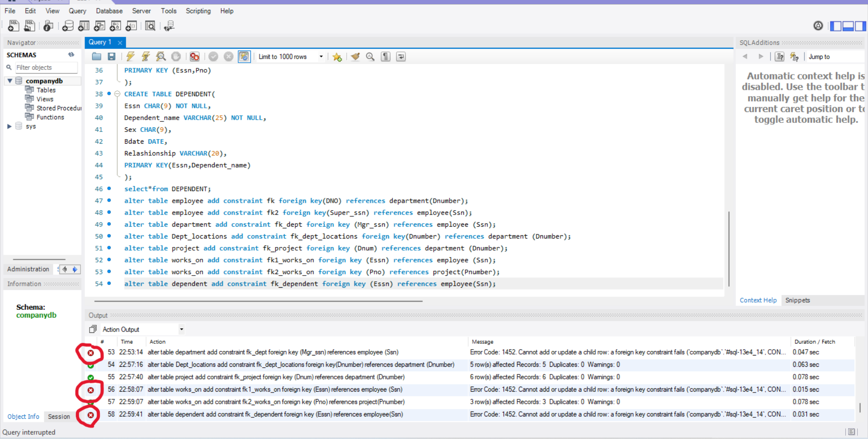
Task: Open the schema inspector from main toolbar
Action: [48, 26]
